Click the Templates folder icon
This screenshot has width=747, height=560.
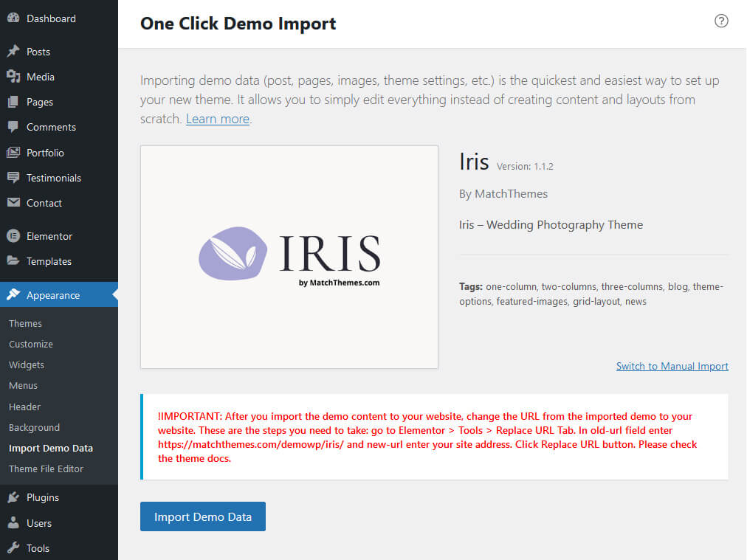13,261
